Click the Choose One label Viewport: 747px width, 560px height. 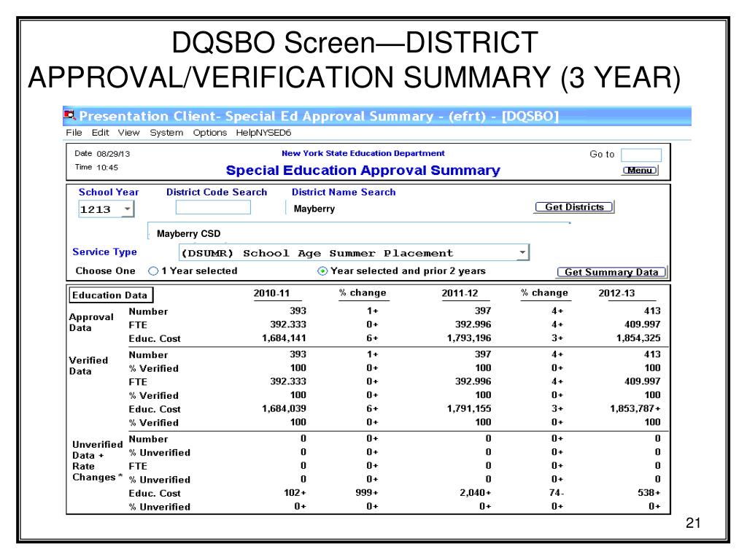point(105,271)
